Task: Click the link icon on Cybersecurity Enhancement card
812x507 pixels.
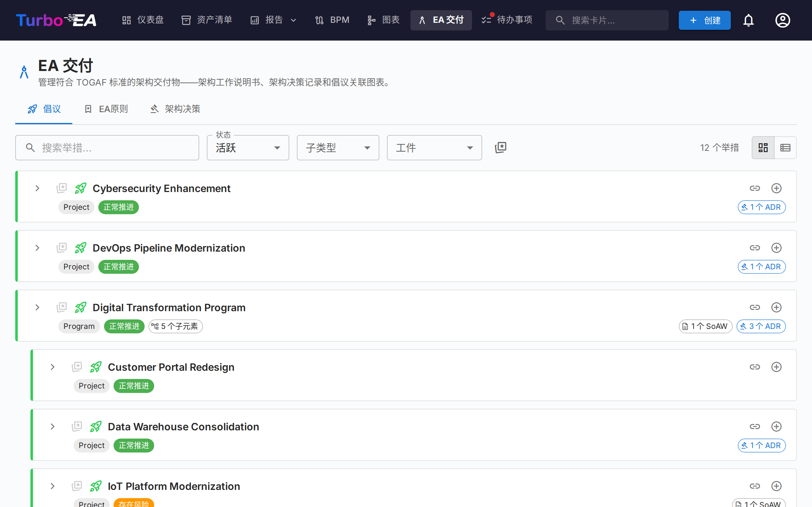Action: tap(755, 188)
